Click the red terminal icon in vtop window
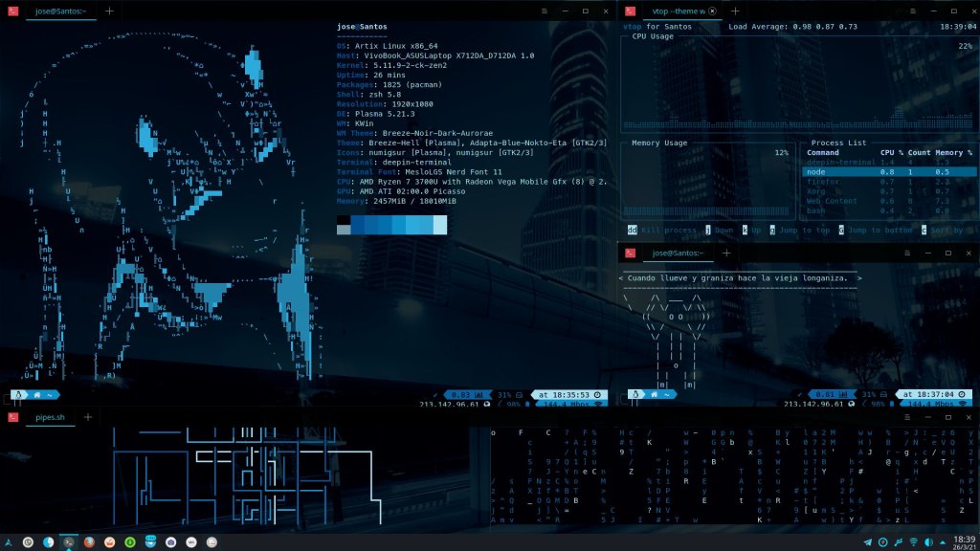 tap(630, 11)
